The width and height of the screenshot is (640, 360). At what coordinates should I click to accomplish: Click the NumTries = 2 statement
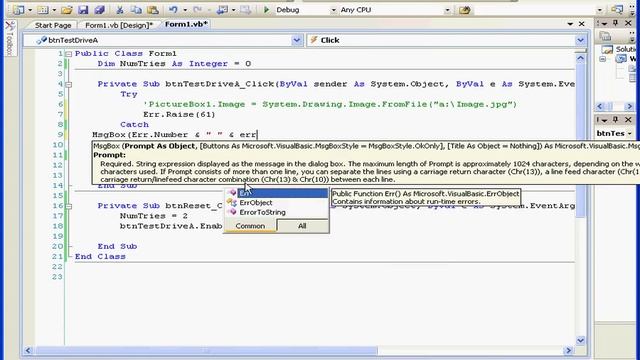click(x=153, y=216)
